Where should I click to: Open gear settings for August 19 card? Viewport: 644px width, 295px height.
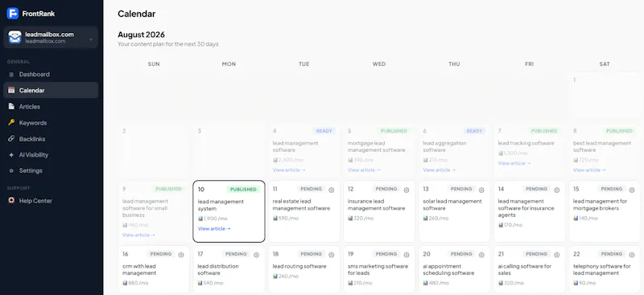(x=407, y=255)
